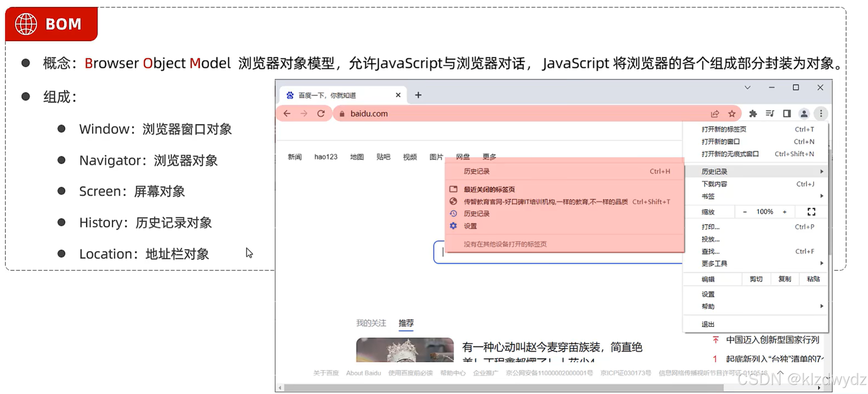Screen dimensions: 868x394
Task: Click the lock icon in the address bar
Action: [x=341, y=113]
